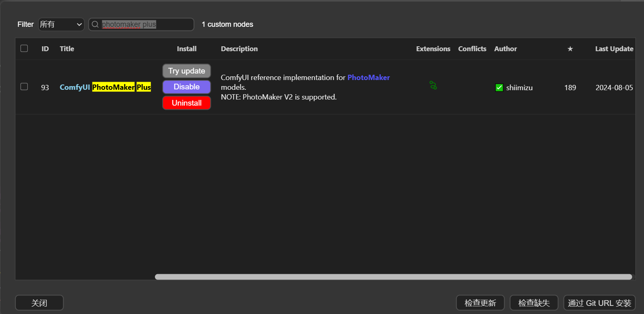Viewport: 644px width, 314px height.
Task: Click the search magnifier icon
Action: [95, 24]
